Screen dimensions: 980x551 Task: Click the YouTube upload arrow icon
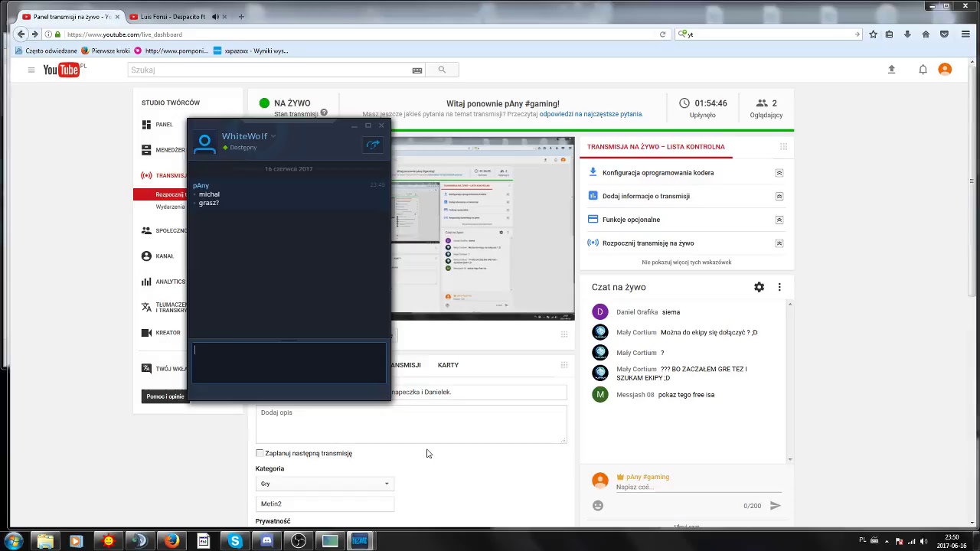point(891,70)
